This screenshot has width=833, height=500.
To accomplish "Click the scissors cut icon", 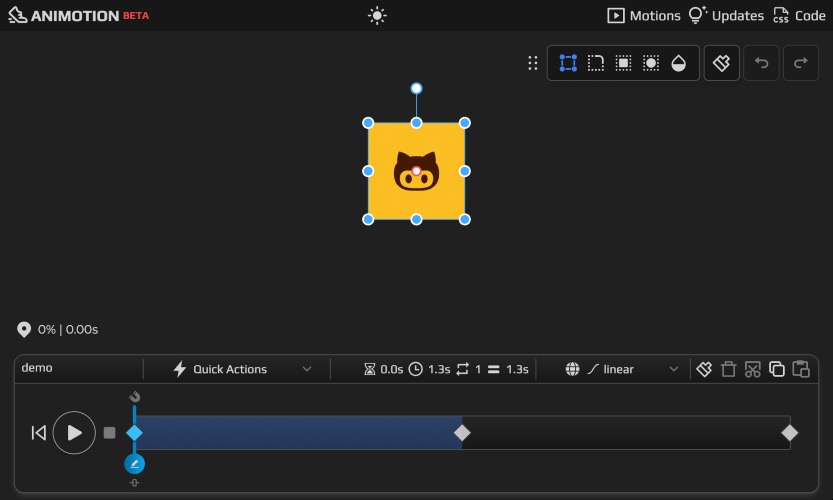I will (753, 369).
